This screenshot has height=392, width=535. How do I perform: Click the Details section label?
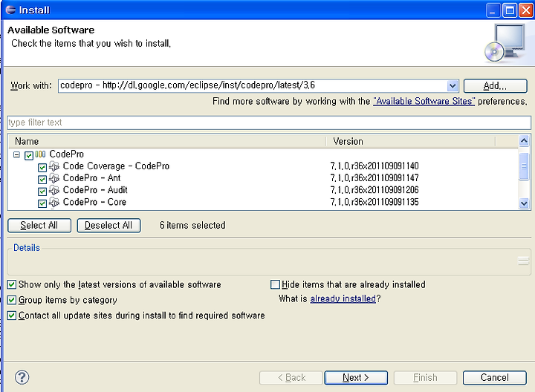point(27,248)
